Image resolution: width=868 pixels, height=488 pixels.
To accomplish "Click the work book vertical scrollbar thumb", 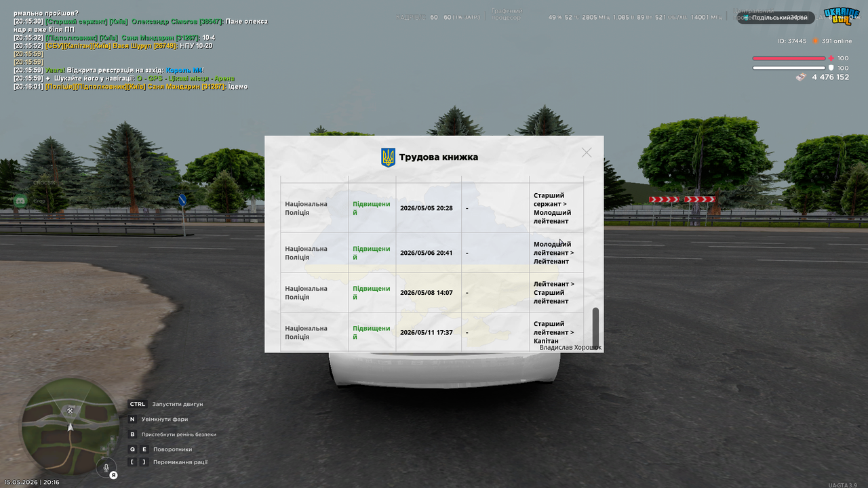I will [x=596, y=328].
